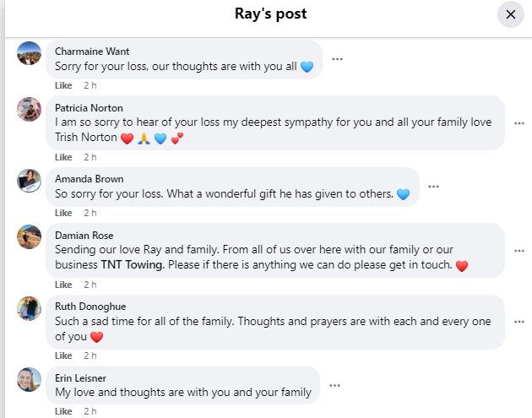This screenshot has width=532, height=418.
Task: Open options menu for Charmaine Want's comment
Action: (x=337, y=59)
